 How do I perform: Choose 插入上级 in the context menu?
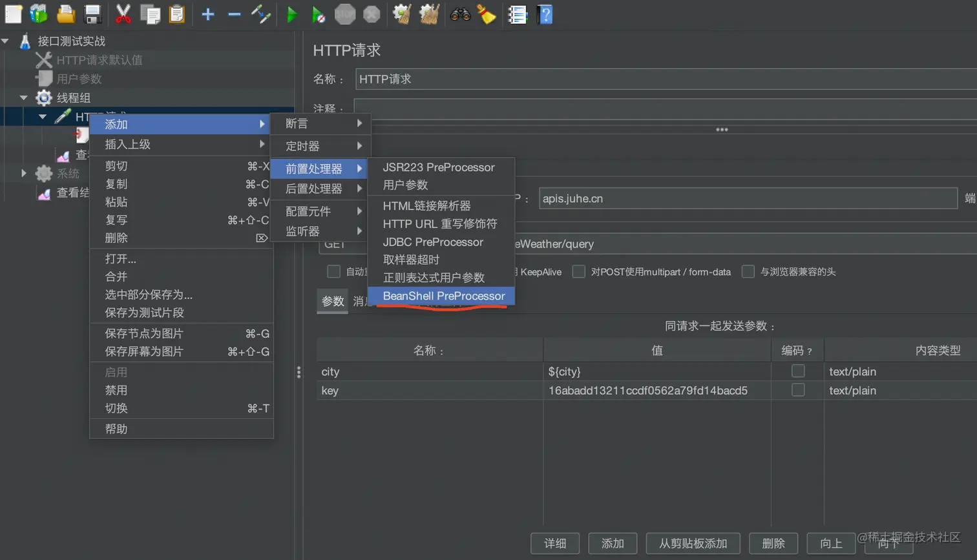point(182,144)
